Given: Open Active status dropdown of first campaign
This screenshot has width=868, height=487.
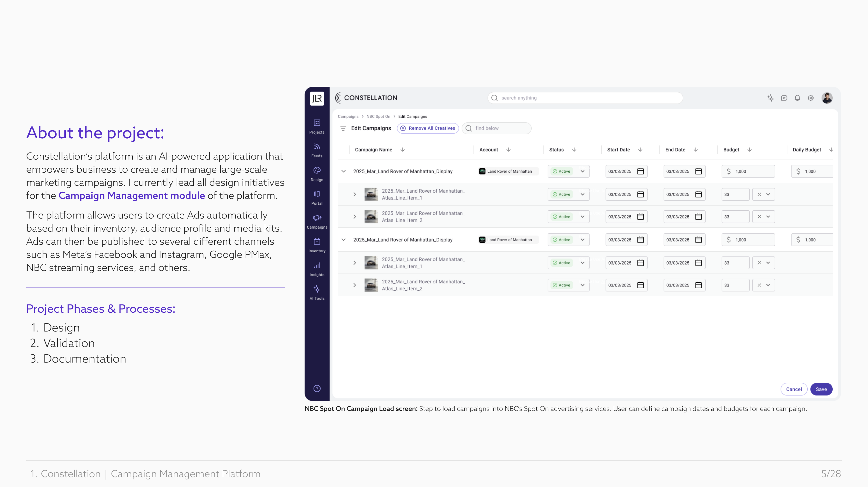Looking at the screenshot, I should point(583,171).
